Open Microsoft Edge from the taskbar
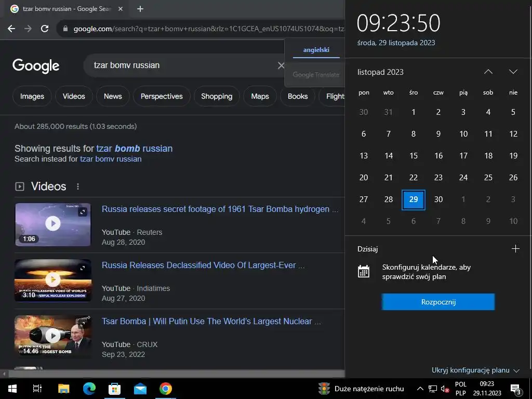This screenshot has height=399, width=532. coord(89,389)
